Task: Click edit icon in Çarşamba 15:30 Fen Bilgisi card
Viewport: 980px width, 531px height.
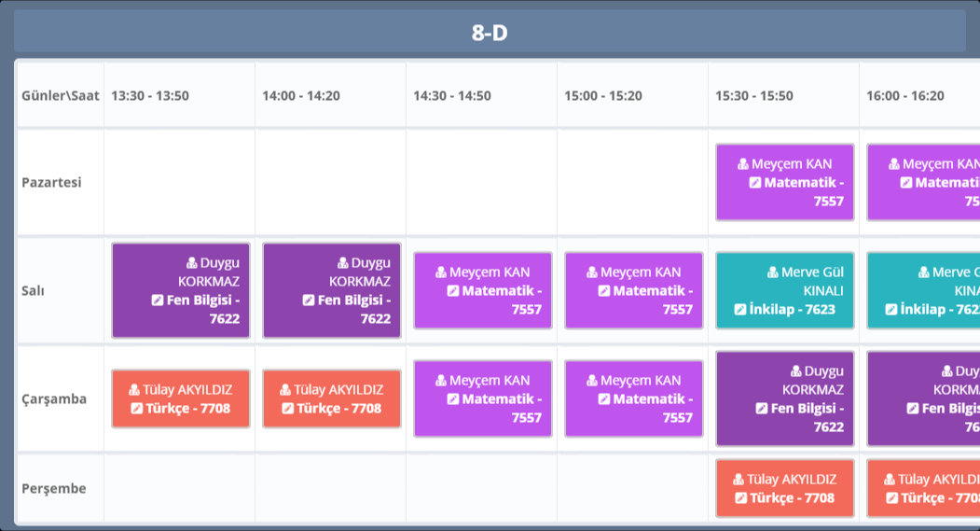Action: 762,409
